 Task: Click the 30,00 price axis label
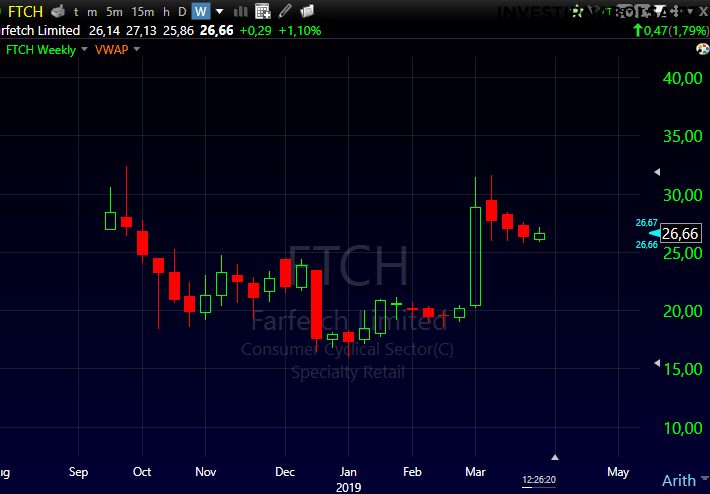[x=682, y=195]
